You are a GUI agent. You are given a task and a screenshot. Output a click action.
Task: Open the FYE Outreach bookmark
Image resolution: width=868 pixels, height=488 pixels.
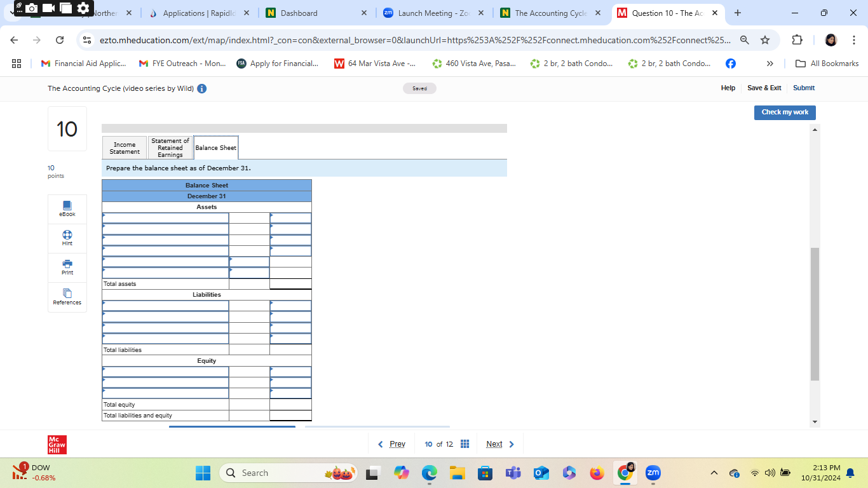coord(181,64)
